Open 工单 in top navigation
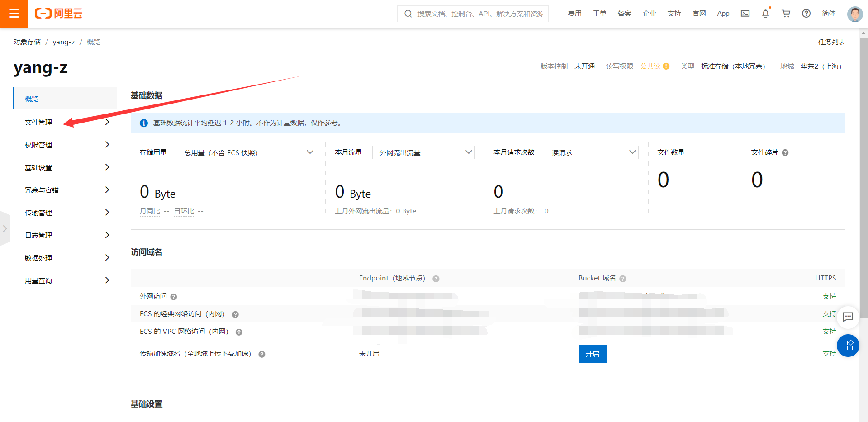The height and width of the screenshot is (422, 868). 599,14
